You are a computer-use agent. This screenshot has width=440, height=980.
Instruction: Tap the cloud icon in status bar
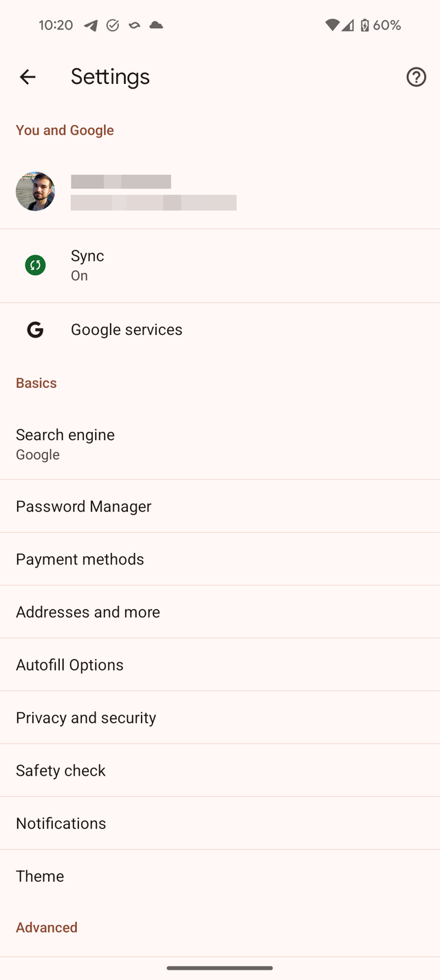pyautogui.click(x=157, y=25)
